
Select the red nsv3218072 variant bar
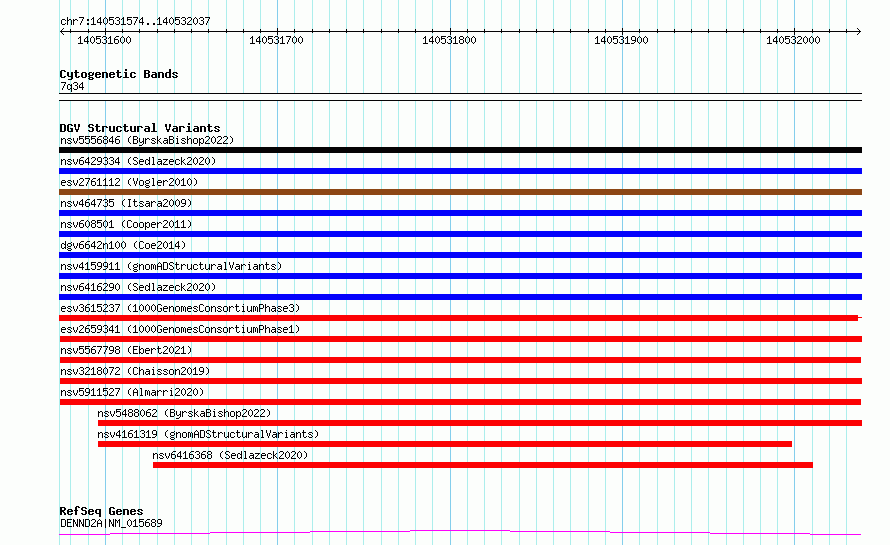pyautogui.click(x=460, y=381)
